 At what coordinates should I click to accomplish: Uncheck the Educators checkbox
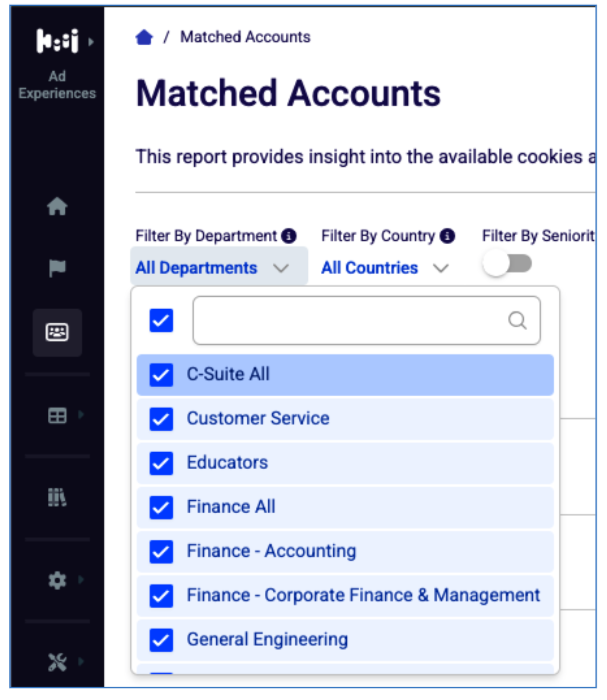161,463
